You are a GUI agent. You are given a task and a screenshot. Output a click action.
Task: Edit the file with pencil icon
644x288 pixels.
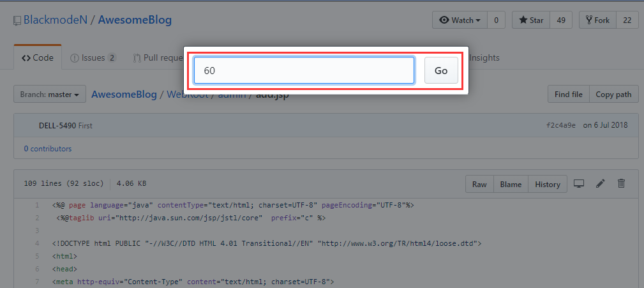(x=601, y=184)
